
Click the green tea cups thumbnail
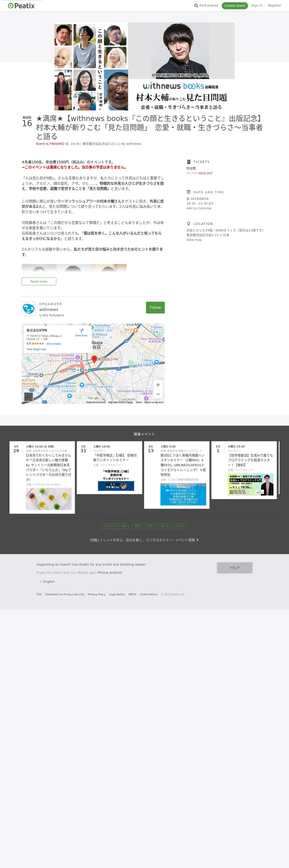49,499
